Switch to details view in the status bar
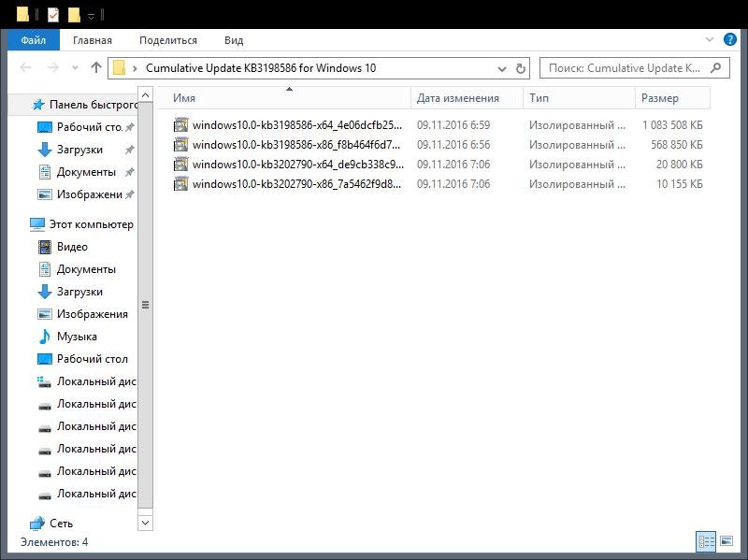 [706, 541]
